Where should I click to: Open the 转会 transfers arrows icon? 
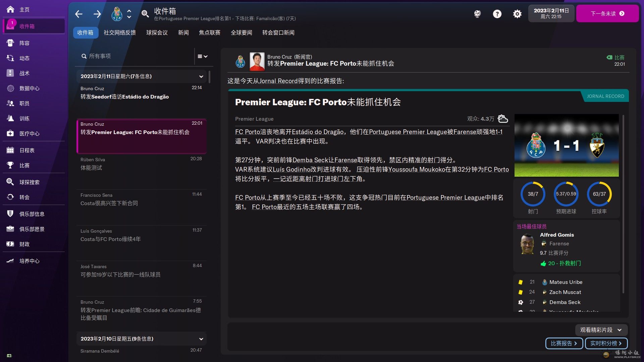click(x=10, y=197)
